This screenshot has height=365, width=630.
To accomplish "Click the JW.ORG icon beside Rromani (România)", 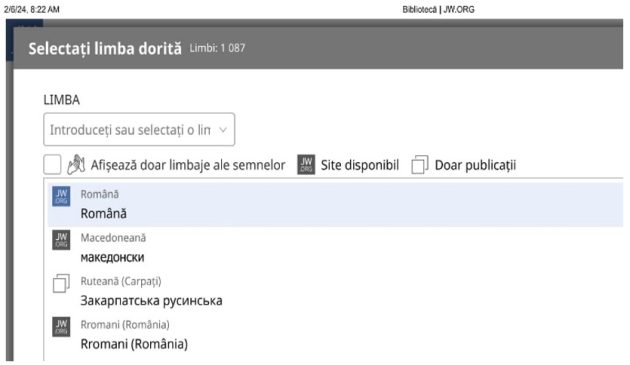I will pos(61,327).
